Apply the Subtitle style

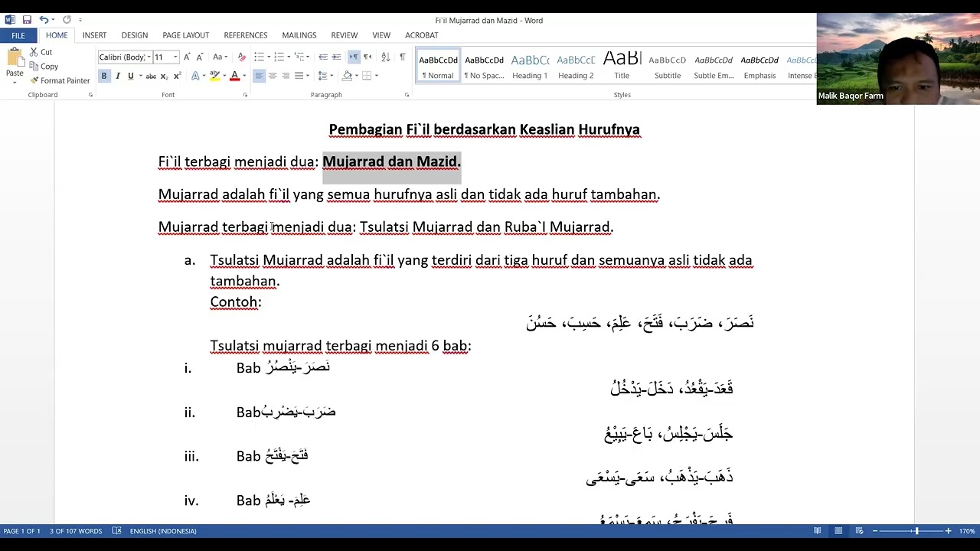click(x=668, y=66)
